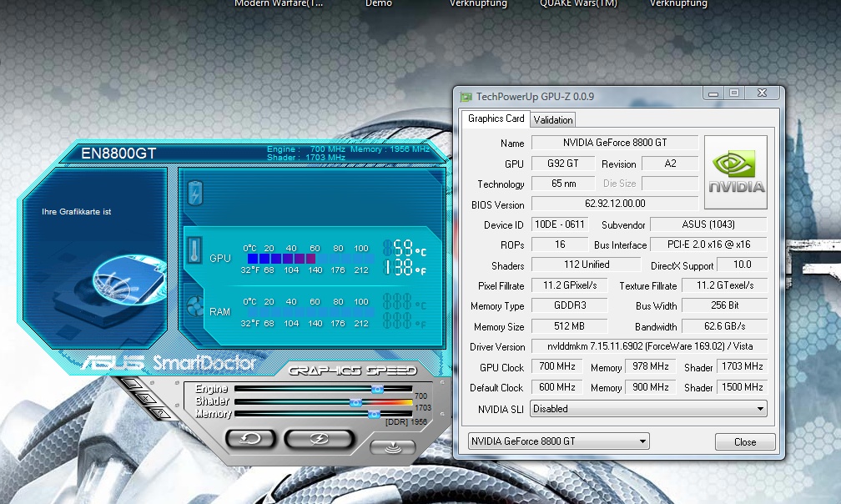Viewport: 841px width, 504px height.
Task: Open the QUAKE Wars(TM) desktop shortcut
Action: tap(578, 3)
